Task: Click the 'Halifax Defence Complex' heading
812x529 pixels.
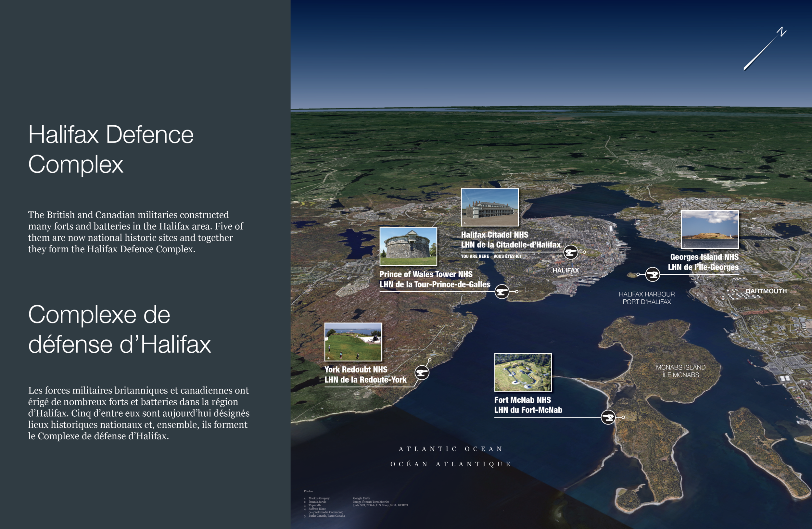Action: pos(111,149)
